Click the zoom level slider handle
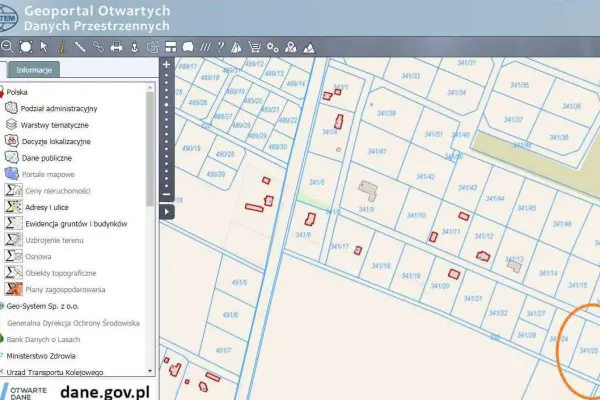Screen dimensions: 600x400 point(166,104)
